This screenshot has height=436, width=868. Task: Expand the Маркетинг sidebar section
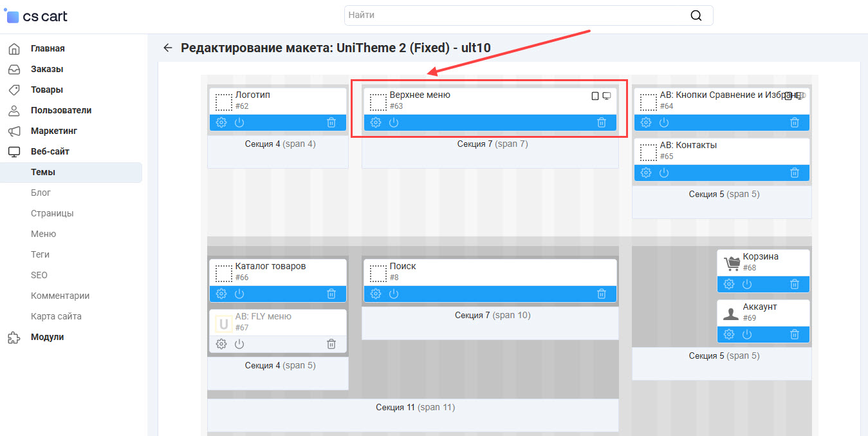[x=53, y=131]
